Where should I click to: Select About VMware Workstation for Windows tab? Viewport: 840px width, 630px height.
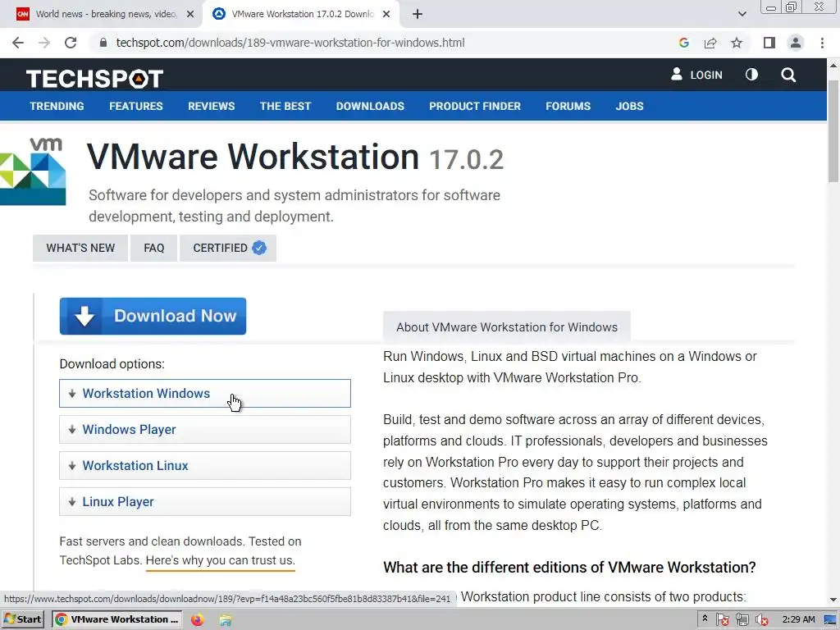507,326
